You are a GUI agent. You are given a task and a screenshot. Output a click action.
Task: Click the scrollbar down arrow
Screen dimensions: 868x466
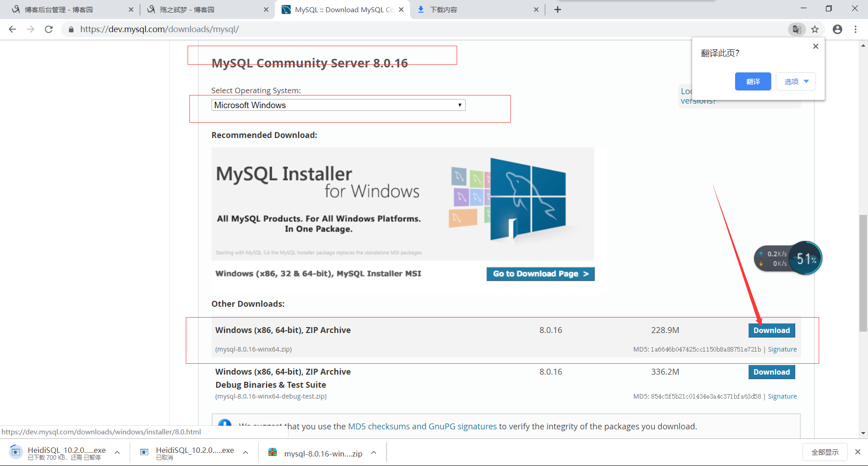pyautogui.click(x=863, y=433)
